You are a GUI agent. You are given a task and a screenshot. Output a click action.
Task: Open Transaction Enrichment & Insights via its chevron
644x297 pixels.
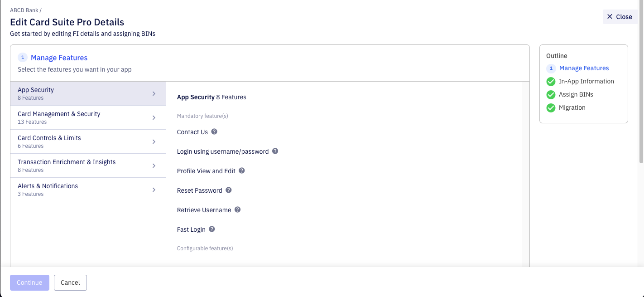click(154, 165)
